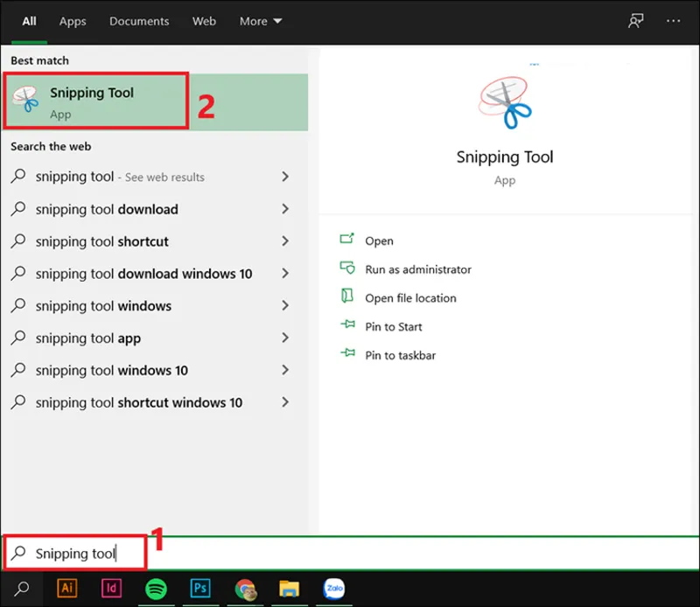Expand chevron for 'snipping tool windows'
700x607 pixels.
tap(285, 306)
